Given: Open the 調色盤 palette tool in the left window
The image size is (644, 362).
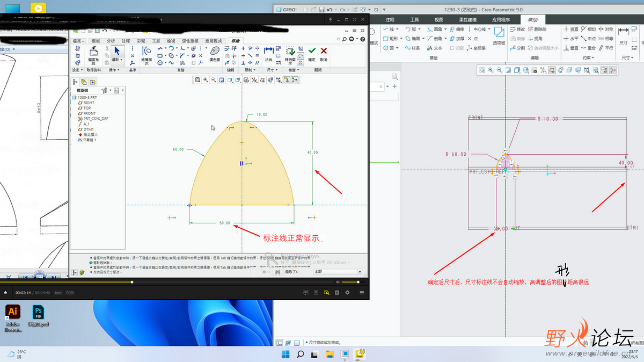Looking at the screenshot, I should coord(215,53).
